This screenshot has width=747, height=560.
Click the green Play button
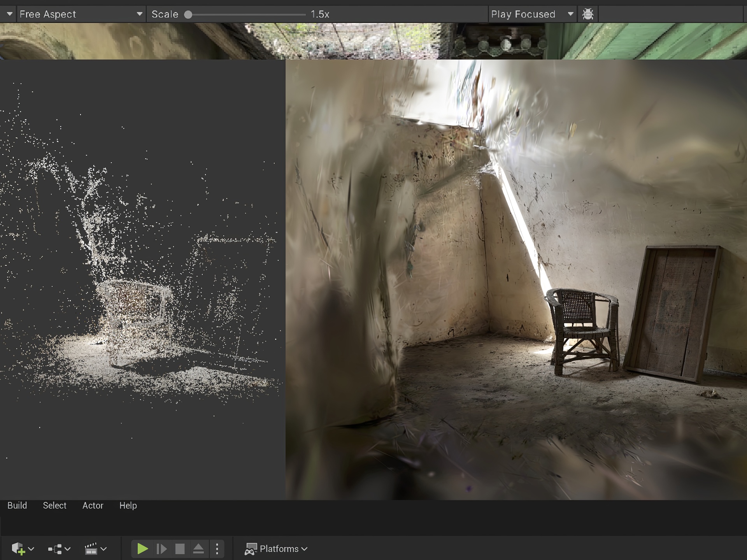coord(142,549)
